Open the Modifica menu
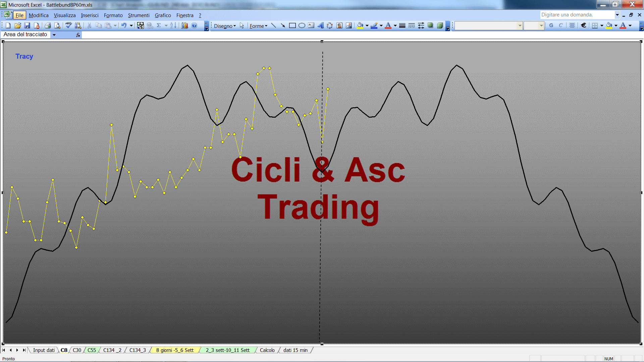Screen dimensions: 644x362 pyautogui.click(x=39, y=15)
